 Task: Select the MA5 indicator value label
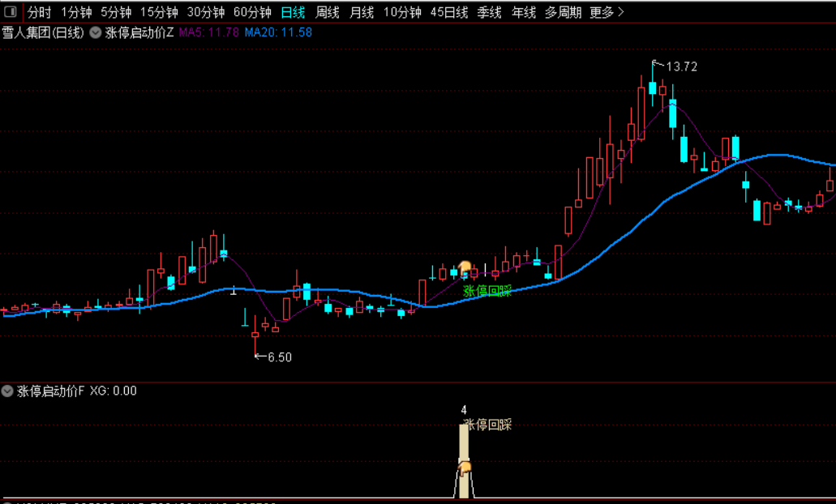(208, 32)
